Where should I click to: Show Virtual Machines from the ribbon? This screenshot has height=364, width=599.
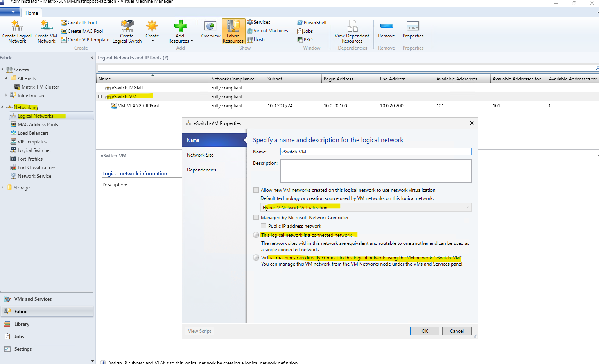point(267,31)
